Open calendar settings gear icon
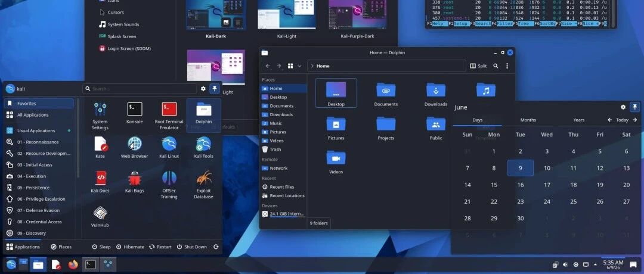 point(623,107)
